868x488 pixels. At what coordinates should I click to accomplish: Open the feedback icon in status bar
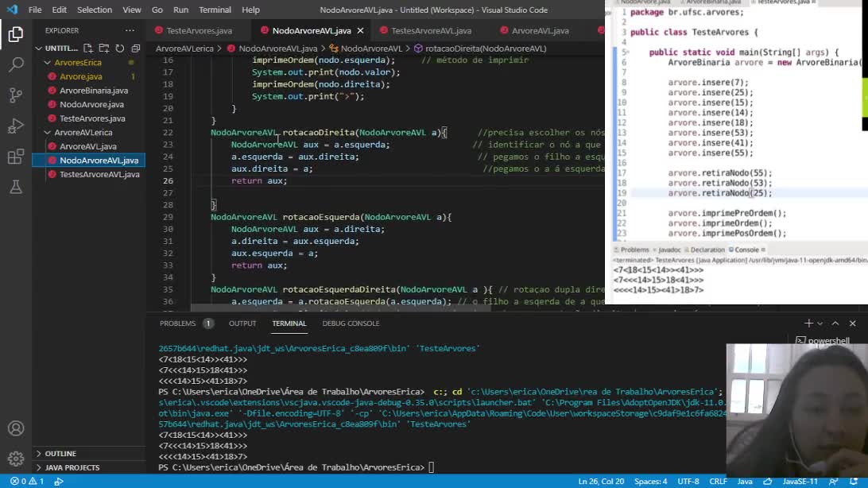pyautogui.click(x=833, y=482)
